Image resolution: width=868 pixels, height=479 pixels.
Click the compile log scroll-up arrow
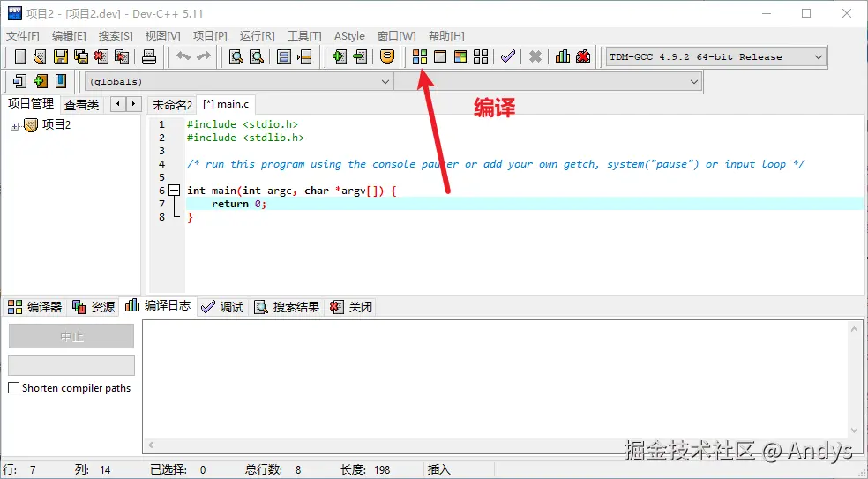point(854,329)
